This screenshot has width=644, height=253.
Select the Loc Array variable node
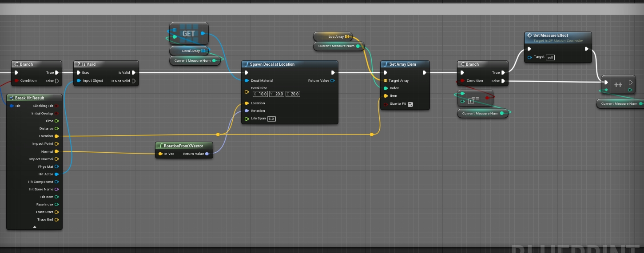333,36
